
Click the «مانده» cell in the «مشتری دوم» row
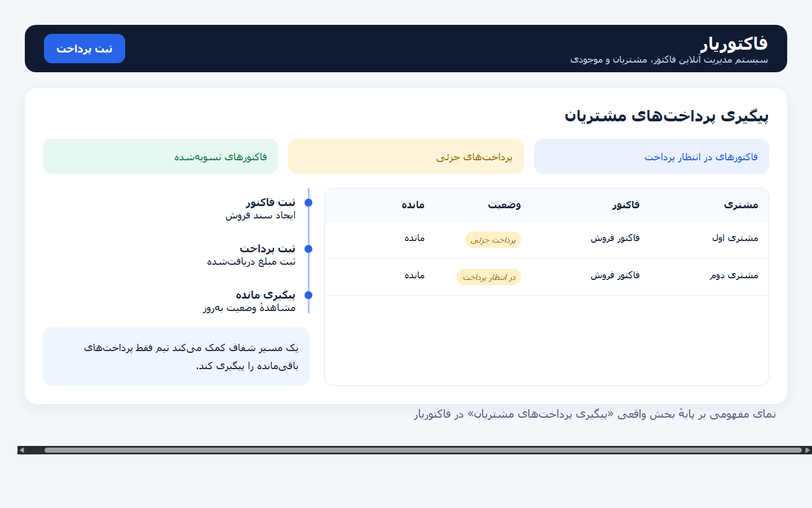[414, 275]
